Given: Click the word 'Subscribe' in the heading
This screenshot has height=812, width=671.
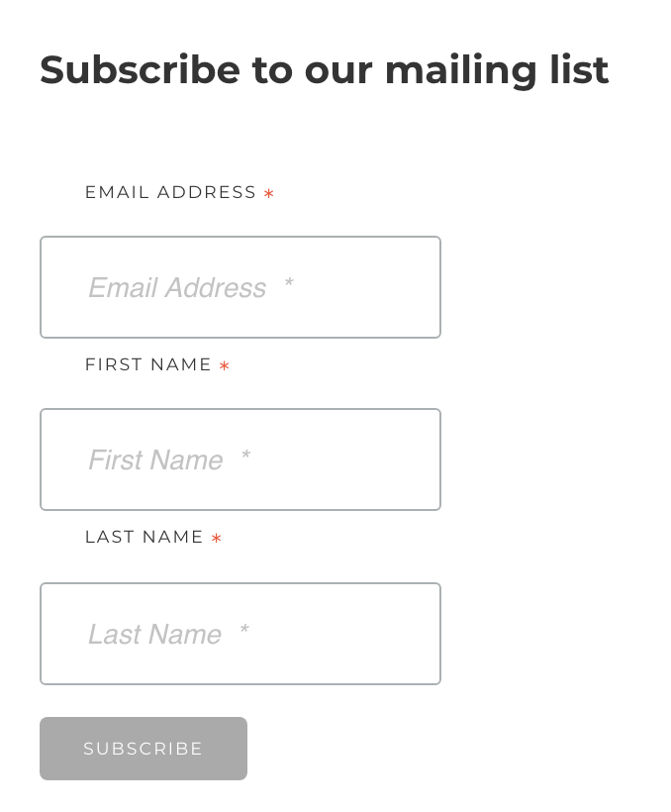Looking at the screenshot, I should 140,70.
